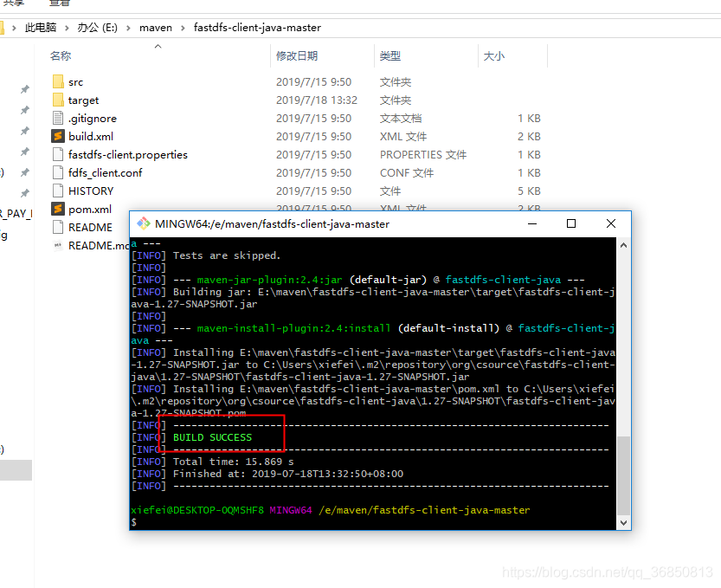Select the fastdfs-client.properties file icon
This screenshot has width=721, height=588.
pos(57,154)
